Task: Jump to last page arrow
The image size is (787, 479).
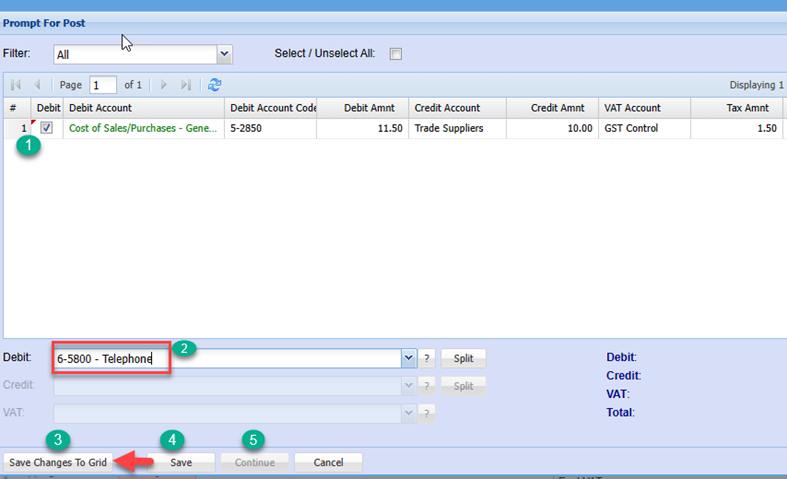Action: (x=186, y=85)
